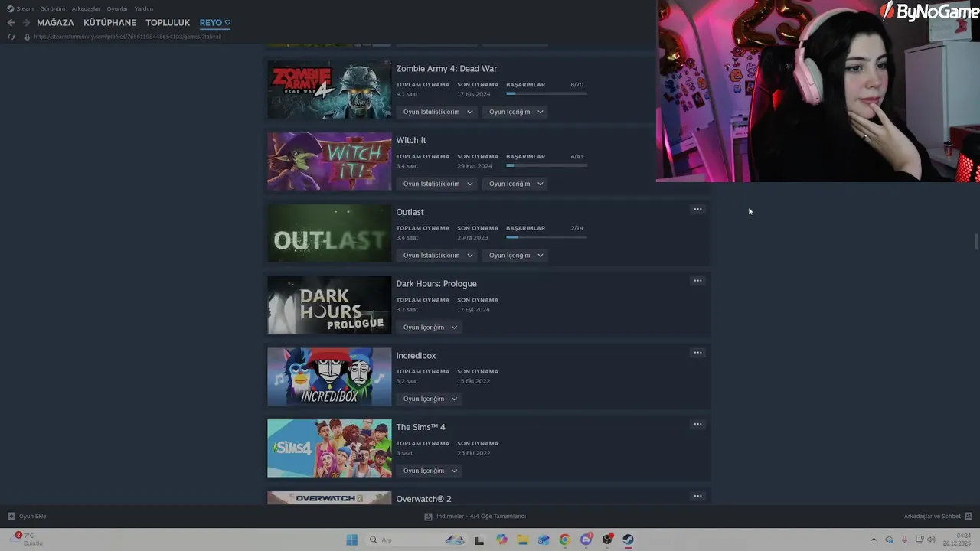Expand Oyun İçeriğim for The Sims 4

(430, 471)
